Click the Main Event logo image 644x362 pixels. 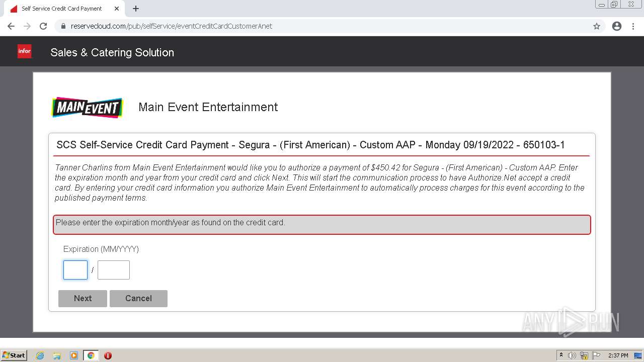88,108
